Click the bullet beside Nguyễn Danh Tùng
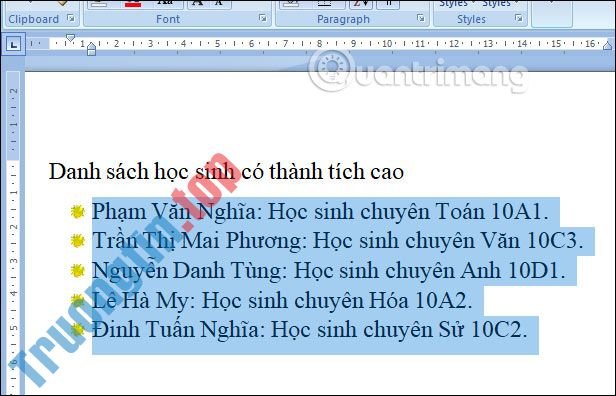Image resolution: width=616 pixels, height=396 pixels. (78, 271)
